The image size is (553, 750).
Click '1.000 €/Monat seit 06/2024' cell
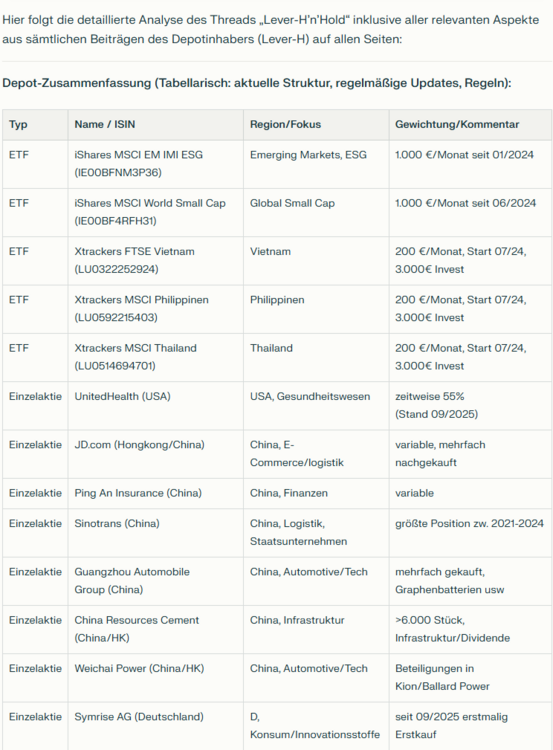point(470,212)
